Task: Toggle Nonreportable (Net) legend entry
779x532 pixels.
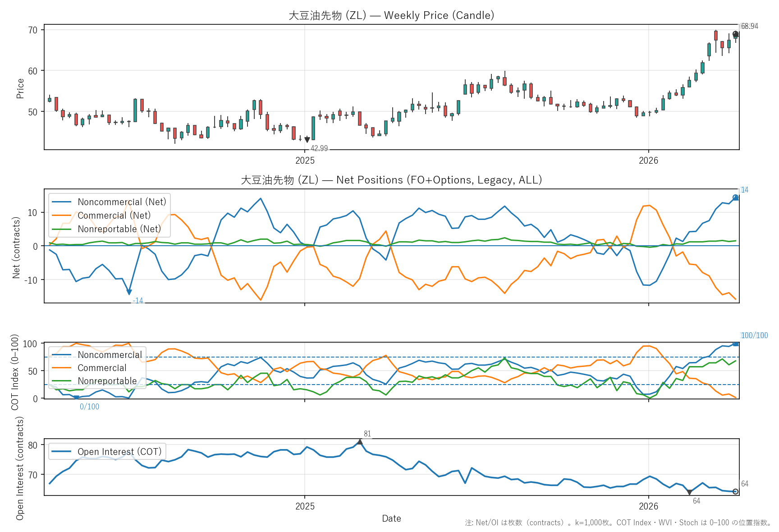Action: 119,229
